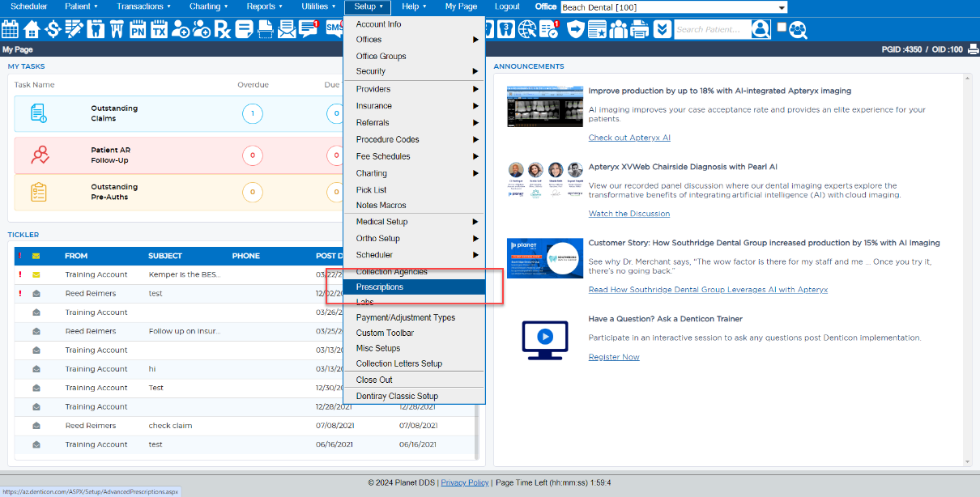The width and height of the screenshot is (980, 497).
Task: Click the shield icon with arrow
Action: [x=574, y=29]
